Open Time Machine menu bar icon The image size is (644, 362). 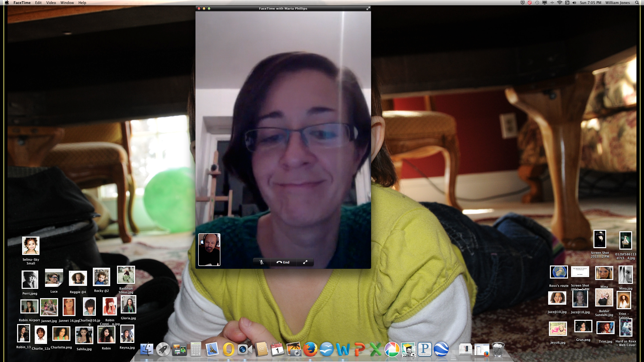(x=537, y=3)
